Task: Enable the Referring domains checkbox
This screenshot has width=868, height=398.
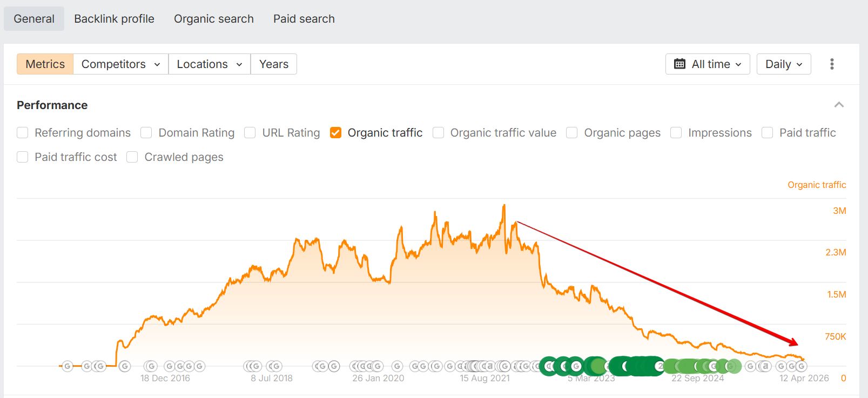Action: pyautogui.click(x=23, y=133)
